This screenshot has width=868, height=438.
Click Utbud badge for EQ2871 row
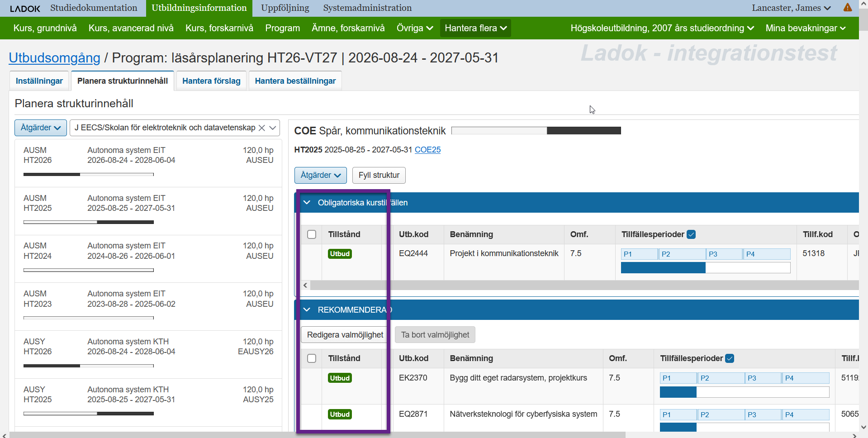pos(340,414)
